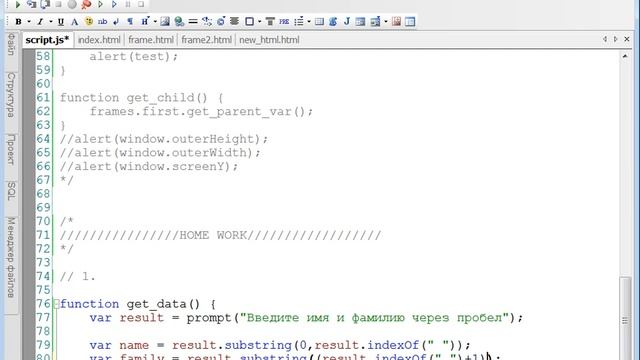Image resolution: width=640 pixels, height=360 pixels.
Task: Click the last frame layout toolbar icon
Action: pyautogui.click(x=410, y=22)
